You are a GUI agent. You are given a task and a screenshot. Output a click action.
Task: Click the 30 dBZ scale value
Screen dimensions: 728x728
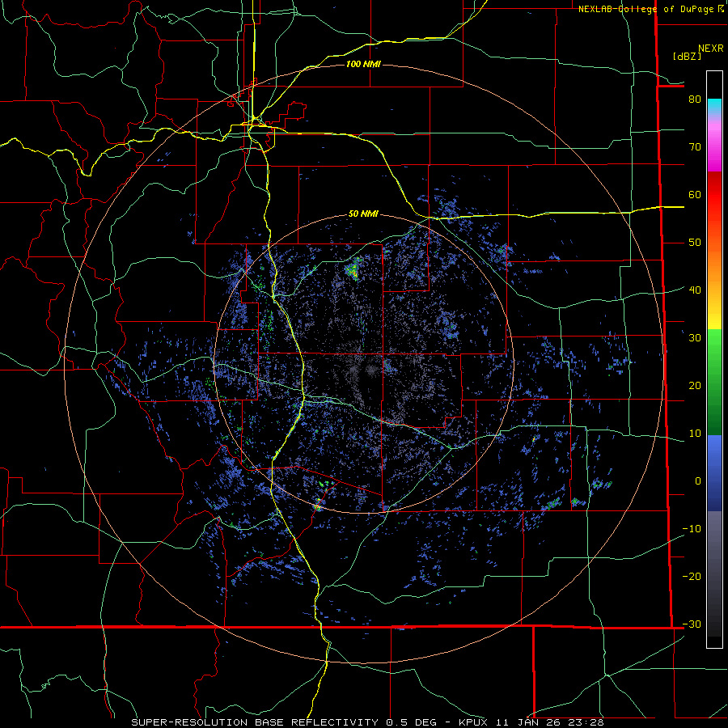(x=695, y=337)
